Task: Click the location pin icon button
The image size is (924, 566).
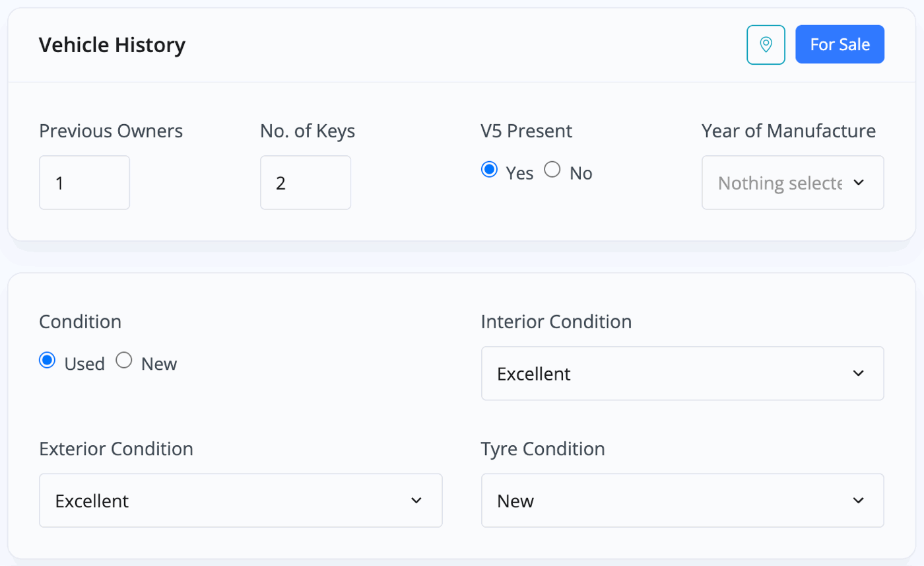Action: pos(766,45)
